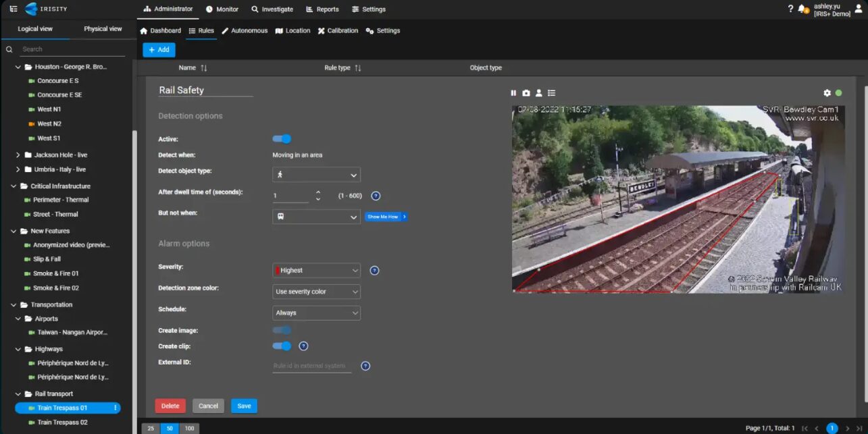Screen dimensions: 868x434
Task: Open video settings gear icon
Action: tap(827, 93)
